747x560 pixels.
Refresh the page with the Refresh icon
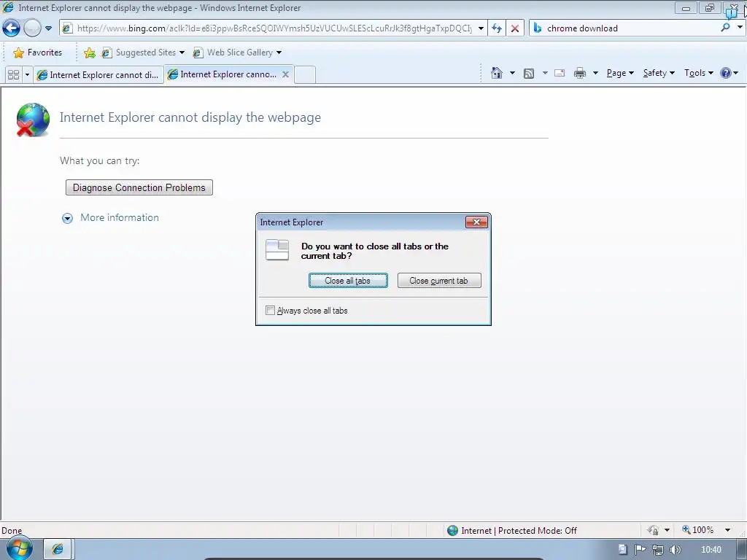click(496, 28)
